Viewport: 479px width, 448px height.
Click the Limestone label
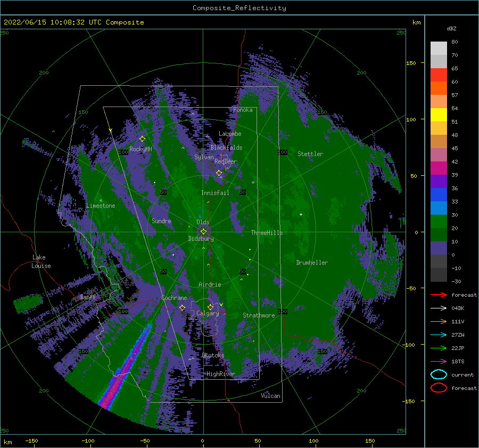coord(101,206)
